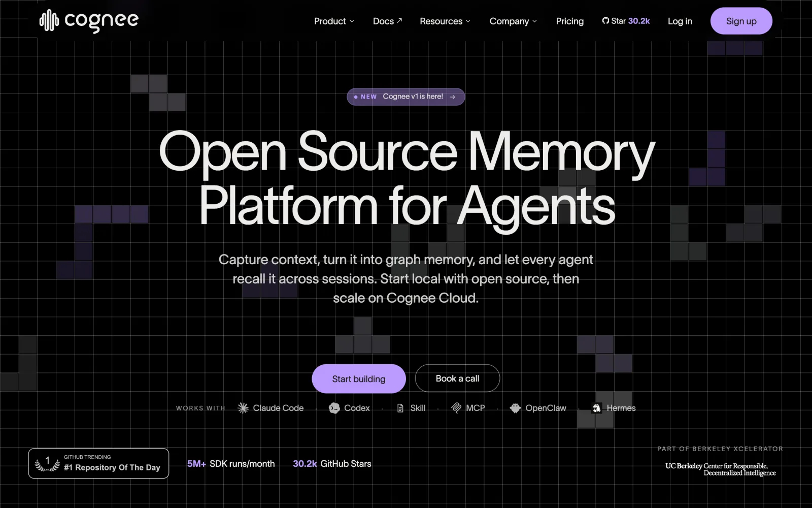The image size is (812, 508).
Task: Click the Sign up button
Action: pos(741,21)
